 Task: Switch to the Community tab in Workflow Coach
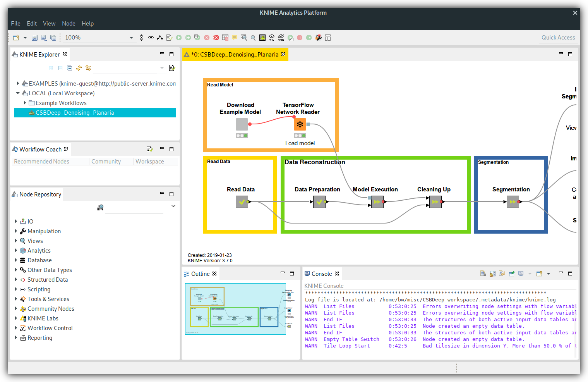pyautogui.click(x=106, y=162)
